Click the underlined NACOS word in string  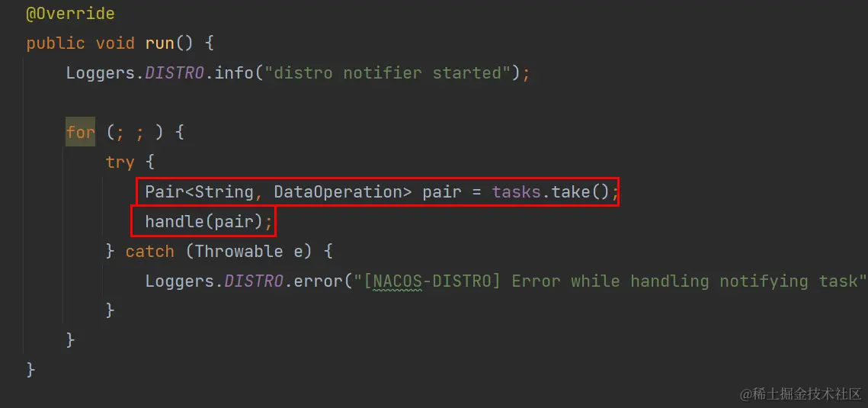(397, 281)
